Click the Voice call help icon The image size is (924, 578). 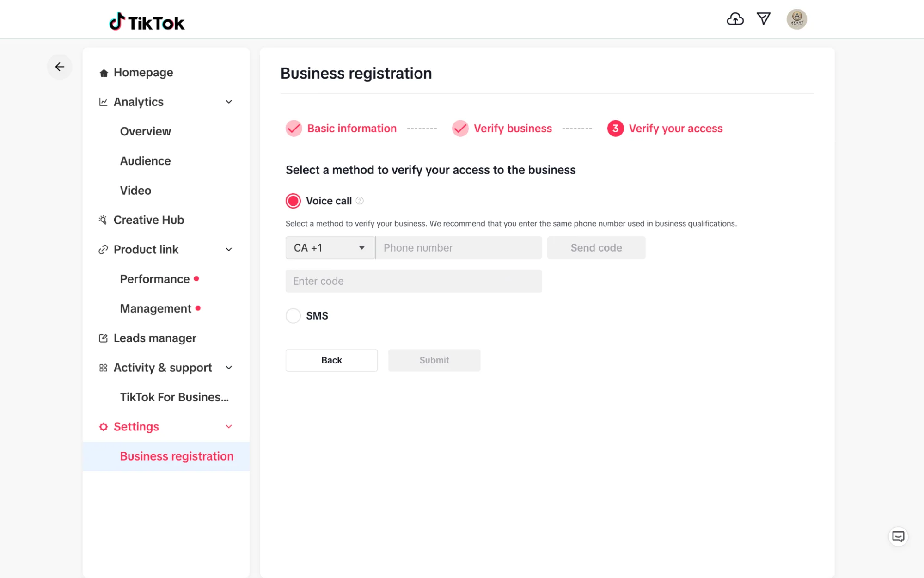(360, 201)
